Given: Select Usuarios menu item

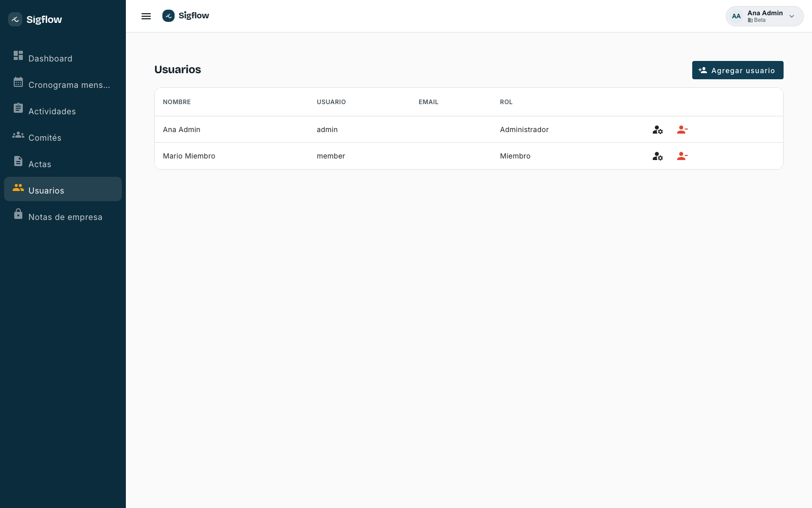Looking at the screenshot, I should click(63, 189).
